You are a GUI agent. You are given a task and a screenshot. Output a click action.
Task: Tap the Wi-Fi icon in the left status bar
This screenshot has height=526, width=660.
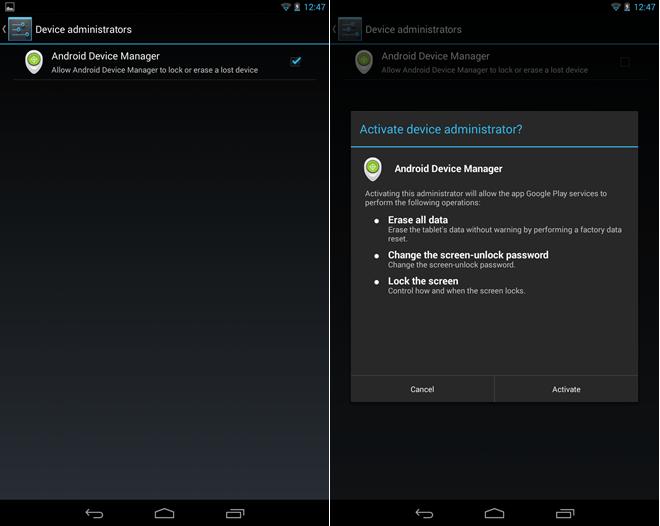pyautogui.click(x=286, y=7)
